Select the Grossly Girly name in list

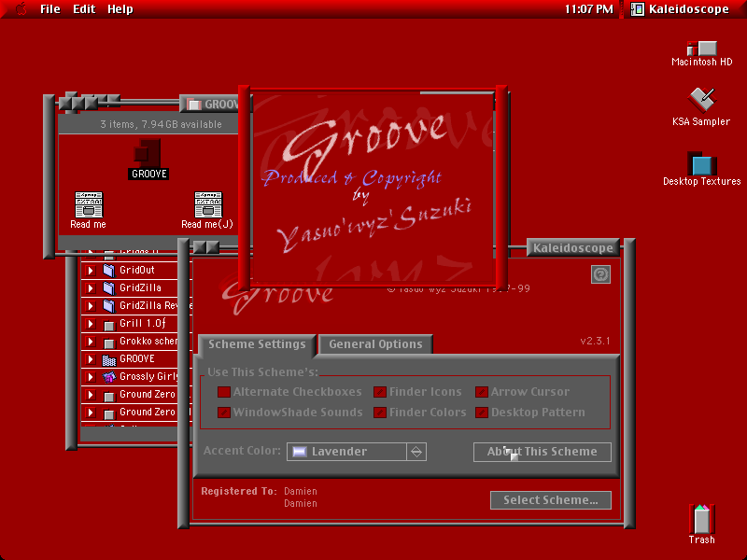pyautogui.click(x=148, y=377)
